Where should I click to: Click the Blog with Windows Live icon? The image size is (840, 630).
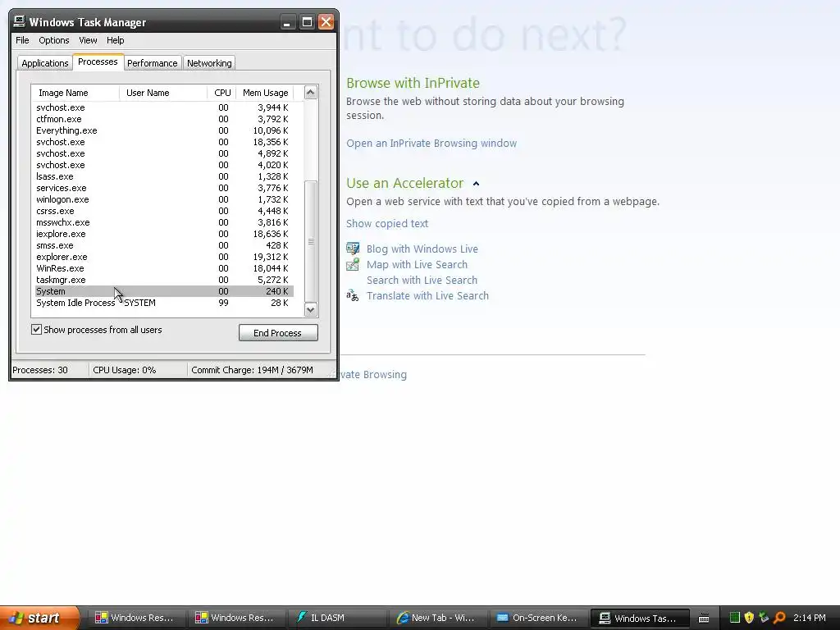coord(353,248)
